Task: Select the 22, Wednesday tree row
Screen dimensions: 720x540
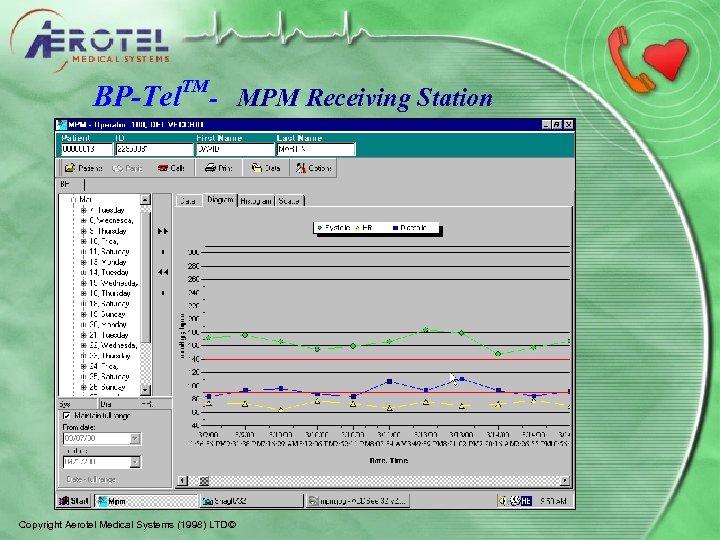Action: click(113, 345)
